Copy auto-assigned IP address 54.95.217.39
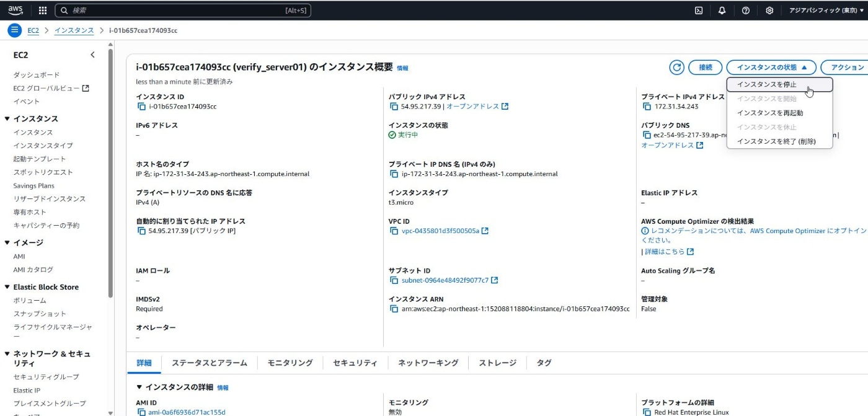868x416 pixels. pos(141,231)
